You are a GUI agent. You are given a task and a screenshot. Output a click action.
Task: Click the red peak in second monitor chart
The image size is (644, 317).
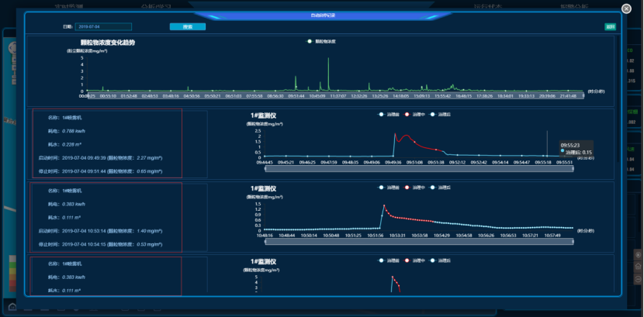[x=384, y=206]
